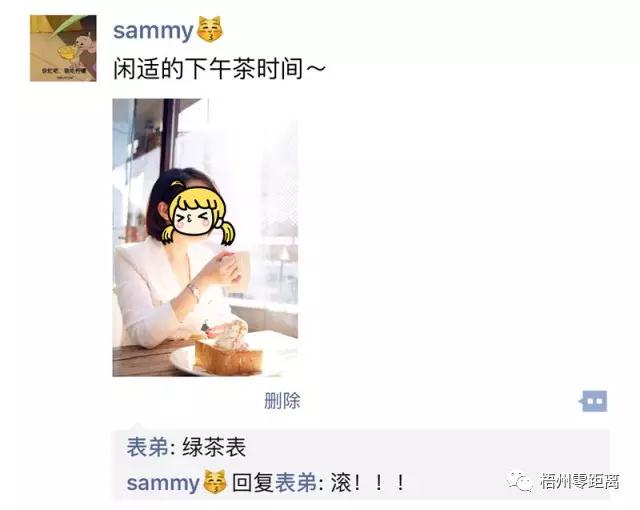Click sammy's name in the reply comment

tap(163, 483)
